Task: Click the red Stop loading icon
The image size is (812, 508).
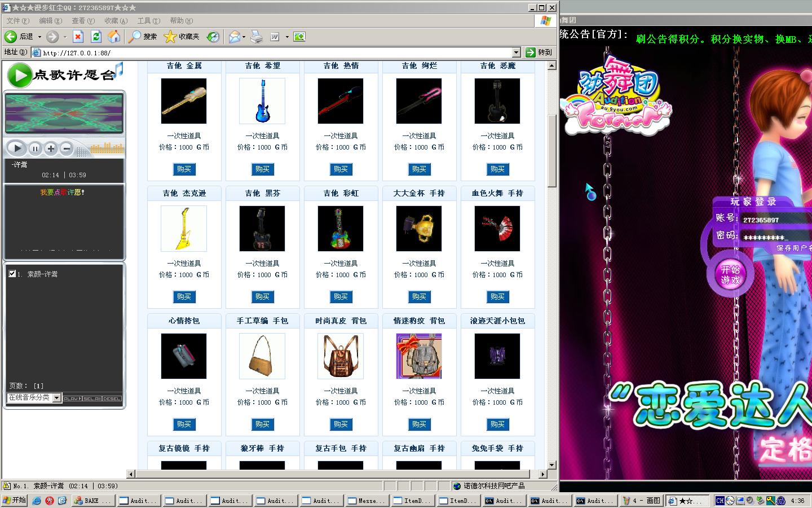Action: (78, 37)
